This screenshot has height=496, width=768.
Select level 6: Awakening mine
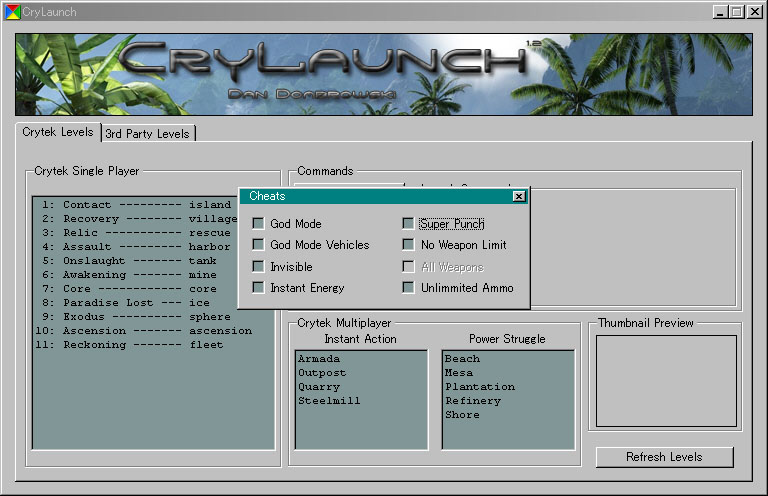136,275
